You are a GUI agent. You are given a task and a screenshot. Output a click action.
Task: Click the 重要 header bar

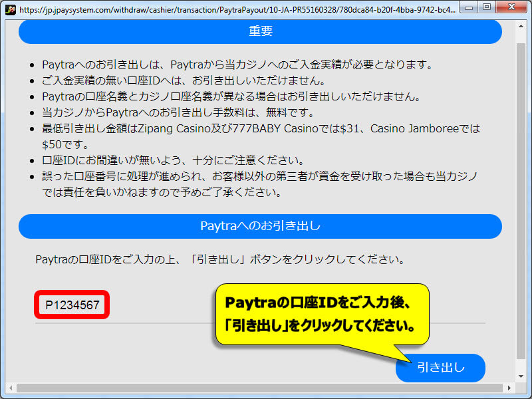click(x=260, y=31)
